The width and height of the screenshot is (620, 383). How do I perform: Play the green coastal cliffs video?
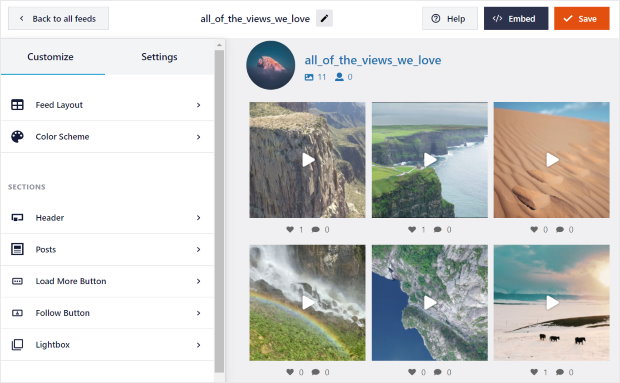click(430, 160)
